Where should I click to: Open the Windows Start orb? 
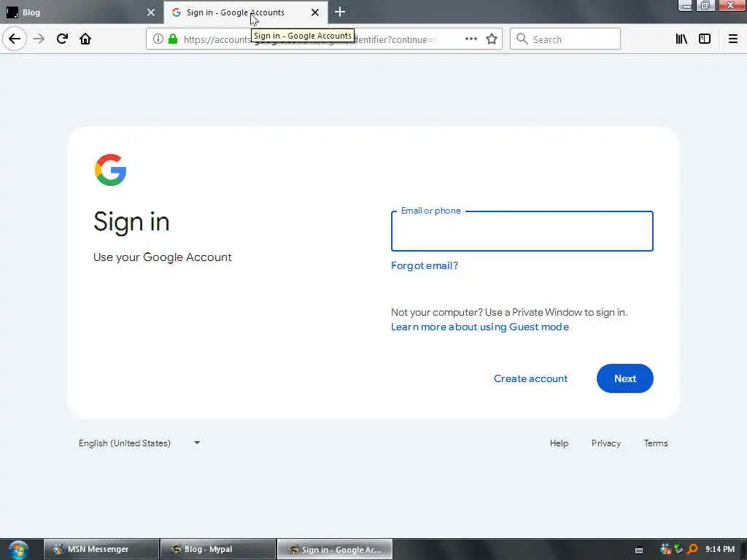point(18,550)
